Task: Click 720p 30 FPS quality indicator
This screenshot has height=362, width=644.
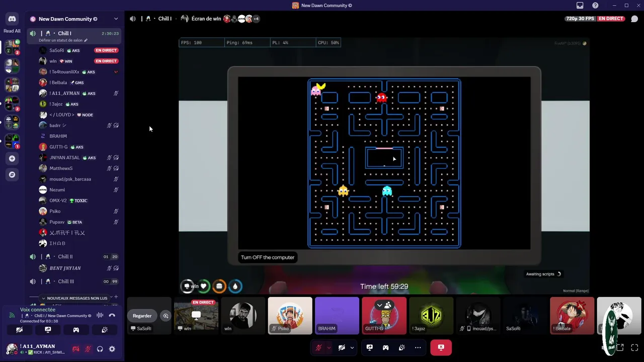Action: pyautogui.click(x=580, y=19)
